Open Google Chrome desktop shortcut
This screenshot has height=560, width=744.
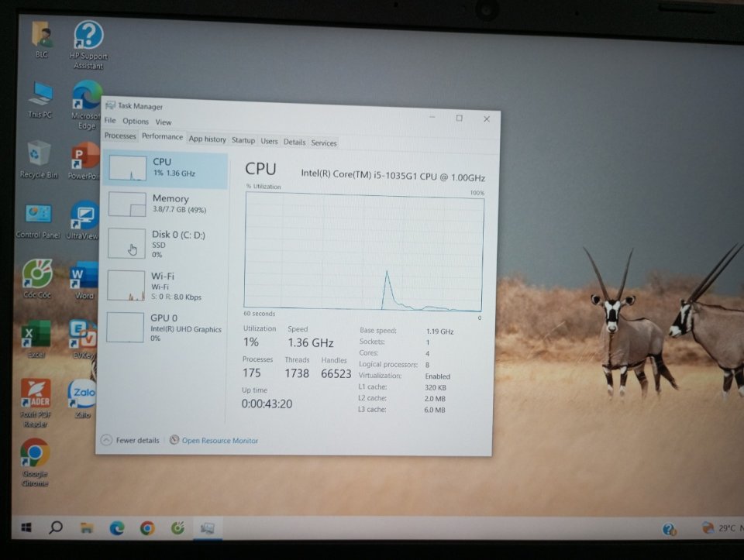[35, 455]
